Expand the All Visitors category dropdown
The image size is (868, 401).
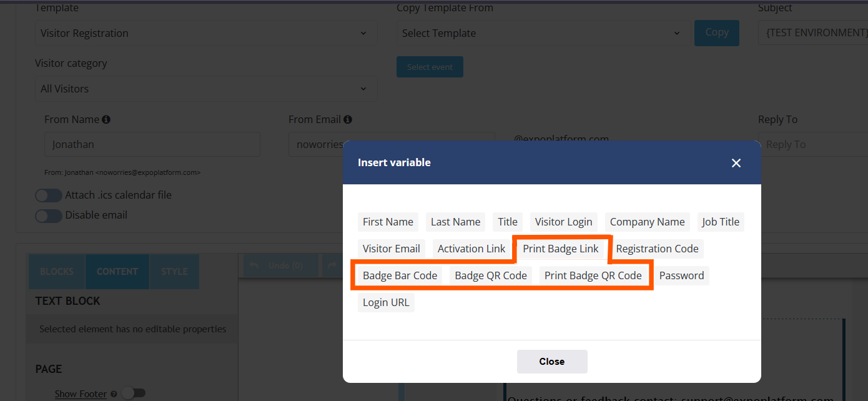206,89
